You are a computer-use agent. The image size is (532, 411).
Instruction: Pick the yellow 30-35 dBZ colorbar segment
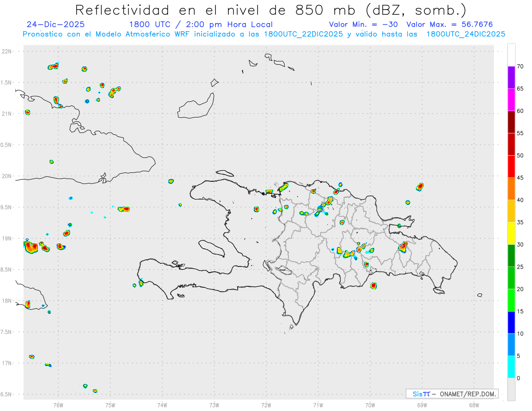[511, 233]
